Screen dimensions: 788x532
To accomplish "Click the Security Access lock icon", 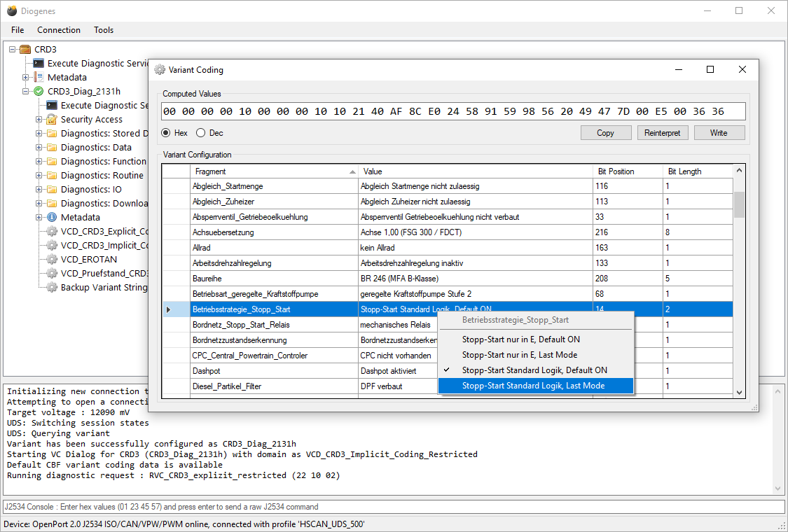I will pos(52,120).
